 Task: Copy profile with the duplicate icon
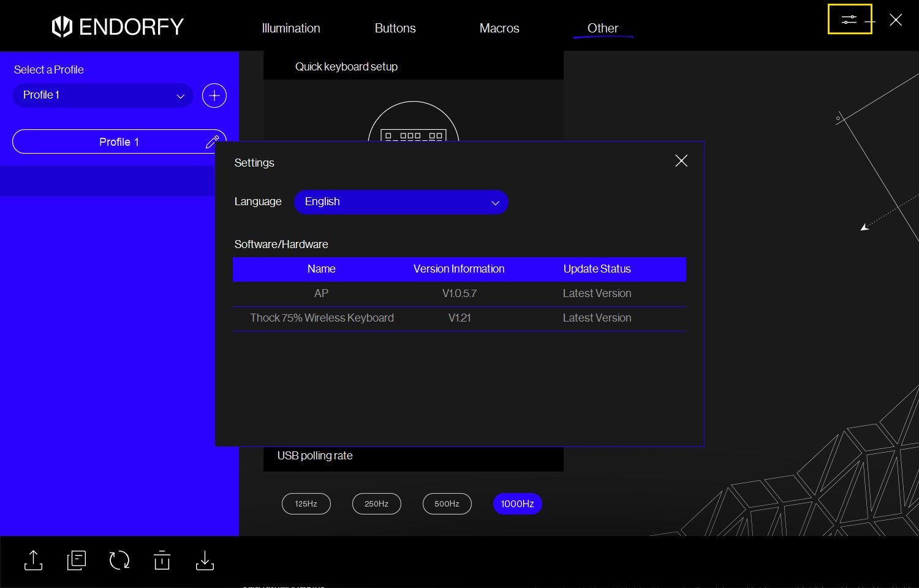point(77,560)
